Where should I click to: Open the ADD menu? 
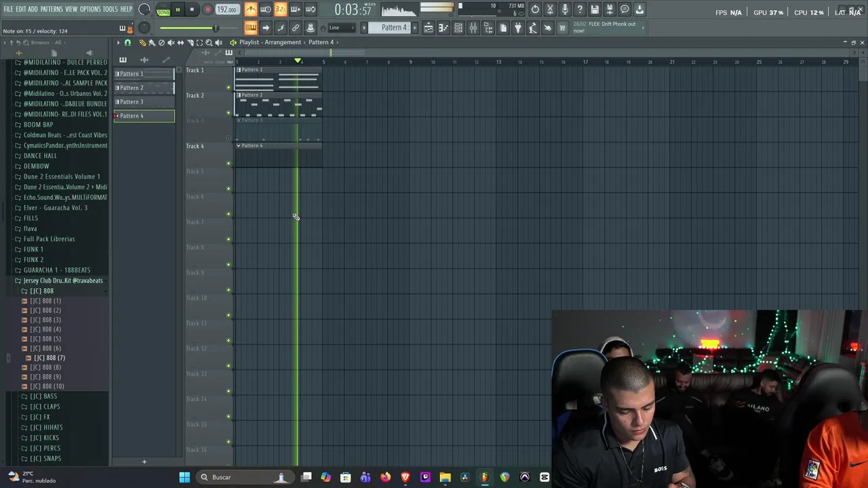click(x=33, y=9)
